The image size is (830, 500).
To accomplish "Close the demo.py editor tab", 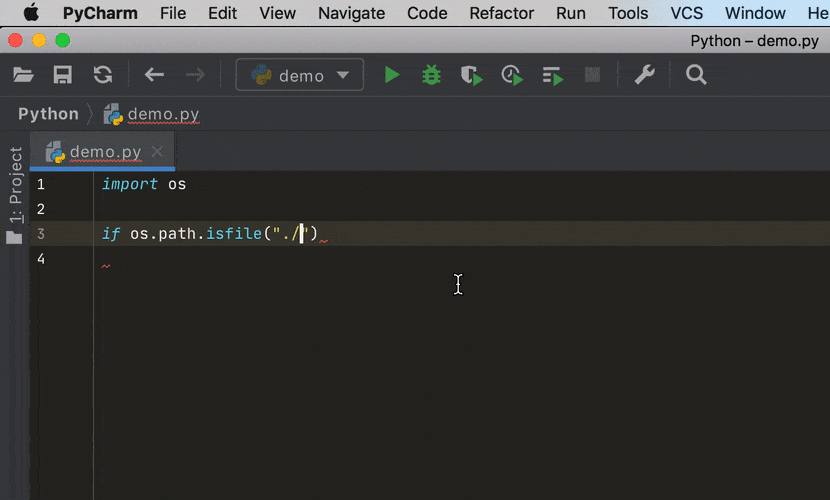I will point(157,152).
